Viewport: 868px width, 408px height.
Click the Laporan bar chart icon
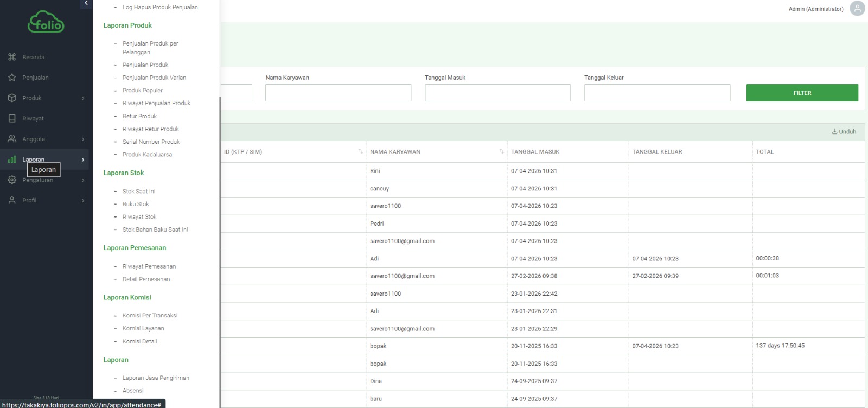12,160
